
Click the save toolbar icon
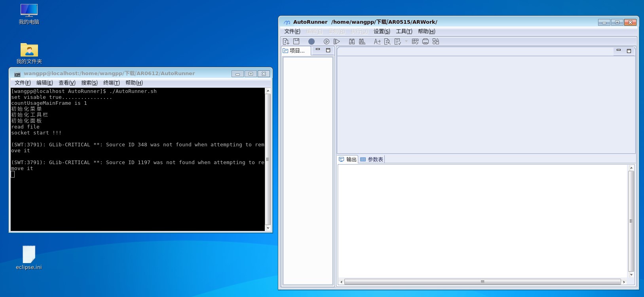click(296, 42)
